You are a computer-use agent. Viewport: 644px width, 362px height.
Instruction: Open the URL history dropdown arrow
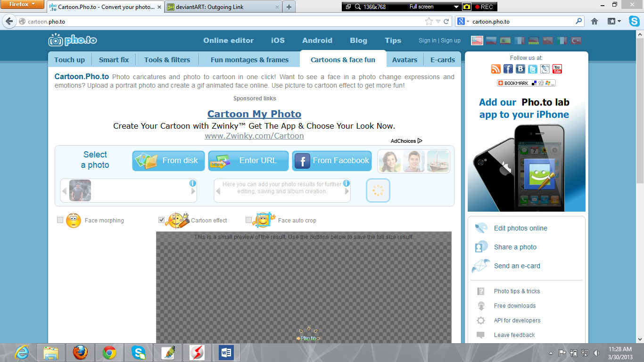[x=438, y=21]
